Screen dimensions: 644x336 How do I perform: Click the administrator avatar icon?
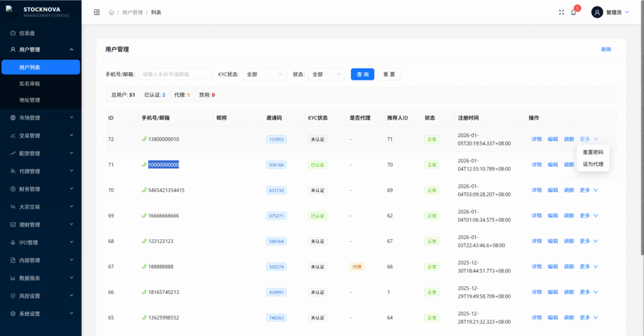point(597,13)
